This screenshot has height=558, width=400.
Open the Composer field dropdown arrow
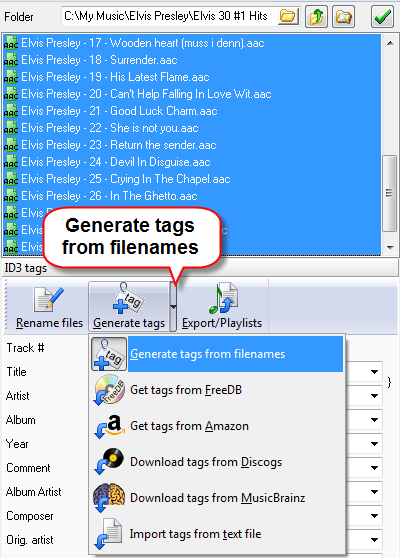coord(374,516)
